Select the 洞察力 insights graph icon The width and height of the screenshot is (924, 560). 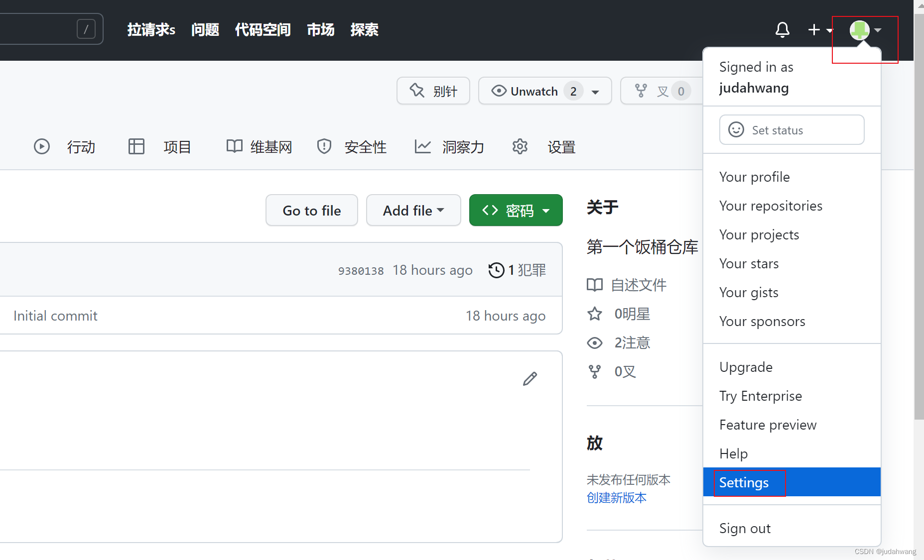pyautogui.click(x=423, y=146)
